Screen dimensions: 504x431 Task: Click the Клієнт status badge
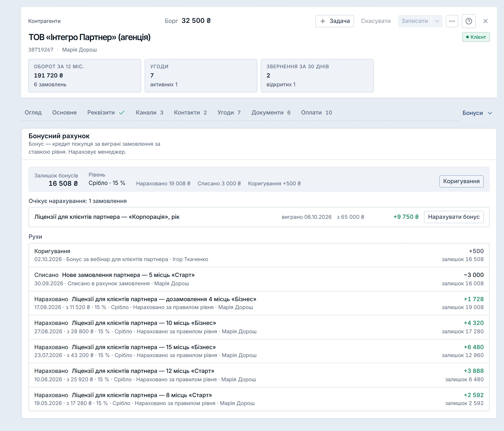tap(476, 37)
